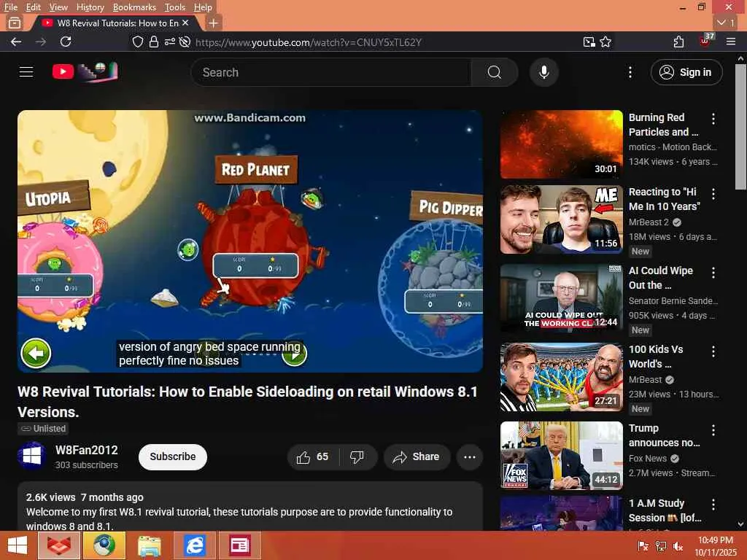Go back with browser back arrow

tap(16, 42)
